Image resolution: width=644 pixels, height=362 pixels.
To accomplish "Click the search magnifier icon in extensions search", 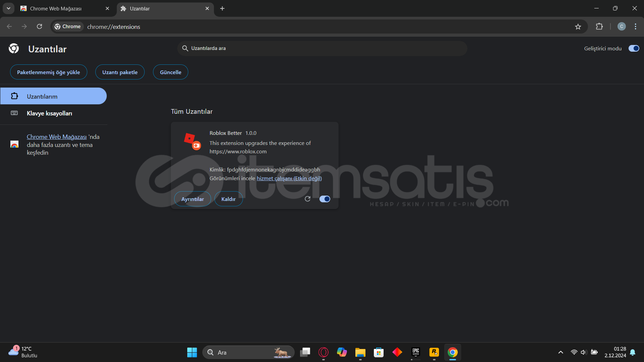I will (185, 48).
